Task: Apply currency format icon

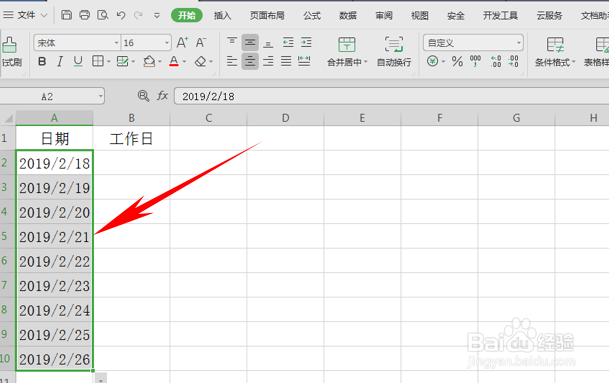Action: tap(432, 61)
